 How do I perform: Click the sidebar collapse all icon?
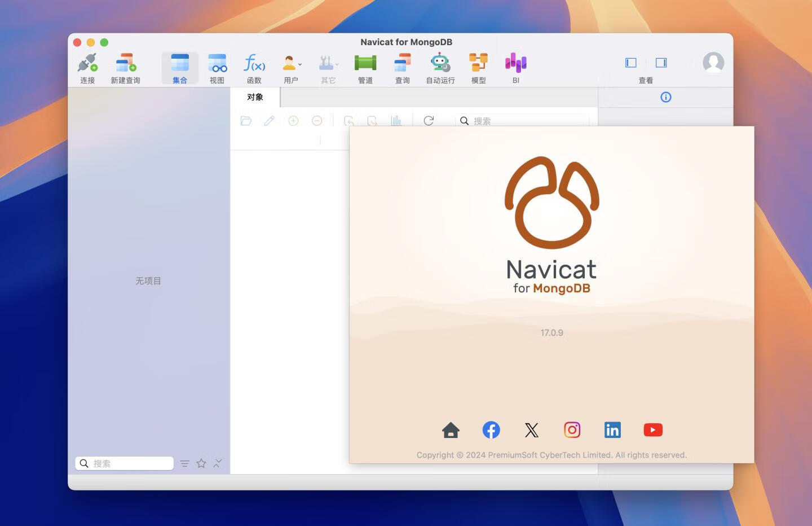click(218, 463)
